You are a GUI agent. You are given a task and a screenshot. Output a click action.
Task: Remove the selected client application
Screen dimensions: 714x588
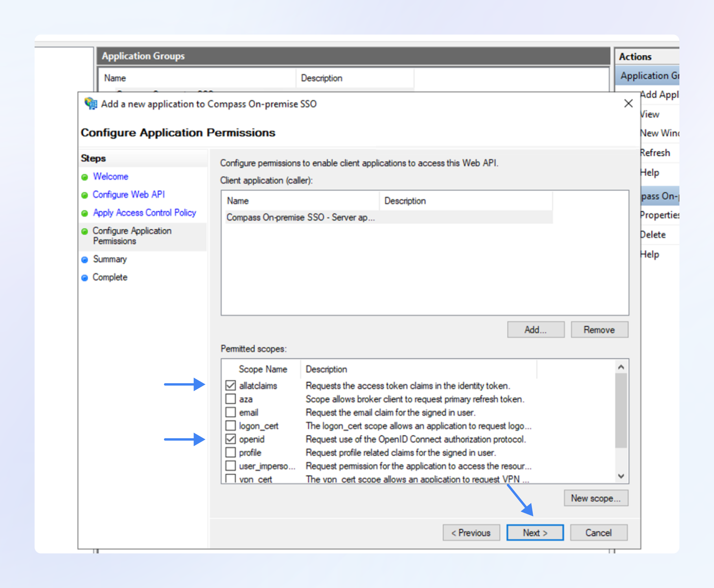[599, 329]
